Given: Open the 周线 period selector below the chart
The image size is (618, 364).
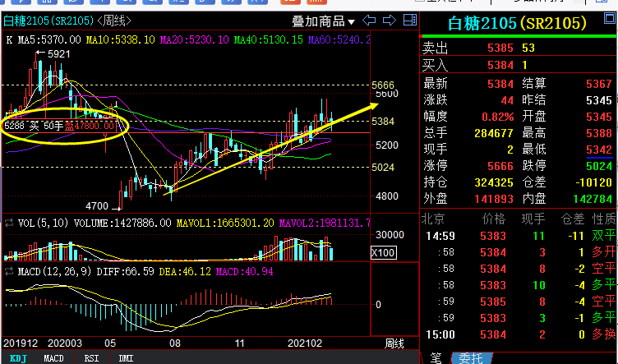Looking at the screenshot, I should point(394,343).
